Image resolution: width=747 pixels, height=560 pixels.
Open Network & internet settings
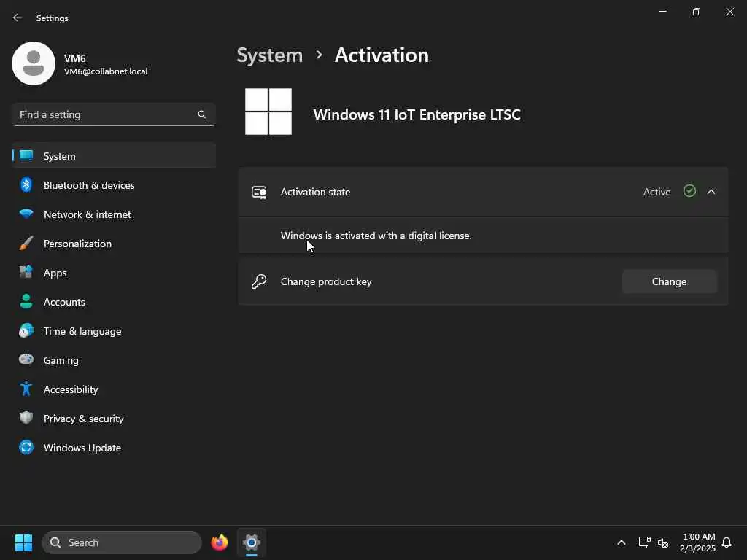click(114, 214)
